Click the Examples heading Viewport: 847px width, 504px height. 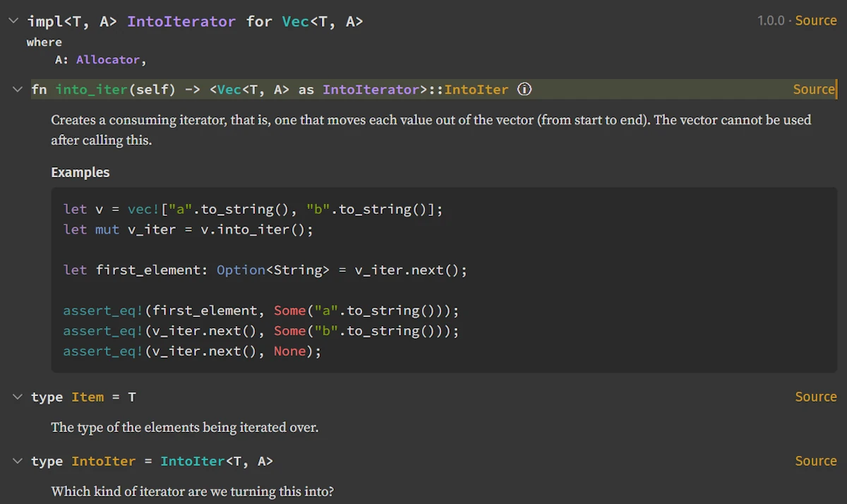80,172
